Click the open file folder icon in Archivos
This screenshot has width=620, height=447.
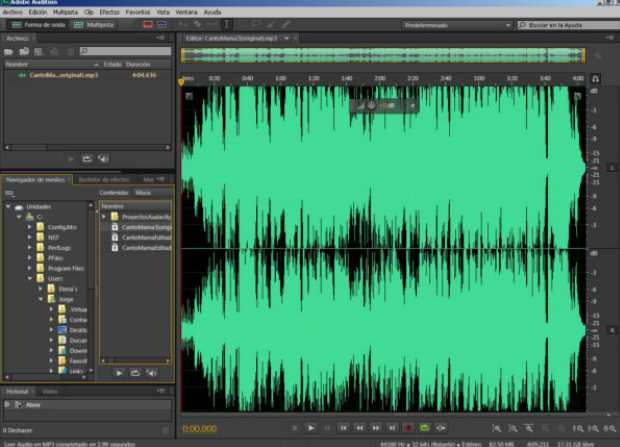10,51
